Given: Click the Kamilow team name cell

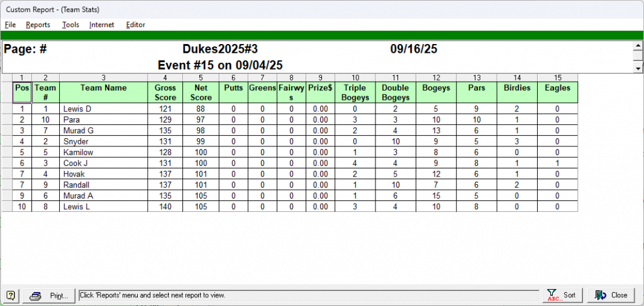Looking at the screenshot, I should click(x=104, y=152).
